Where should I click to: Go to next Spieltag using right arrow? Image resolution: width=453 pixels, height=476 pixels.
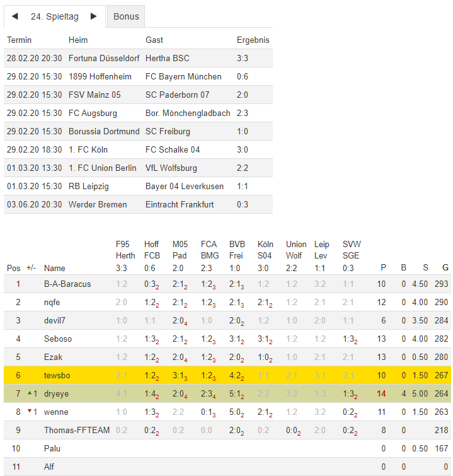point(94,16)
